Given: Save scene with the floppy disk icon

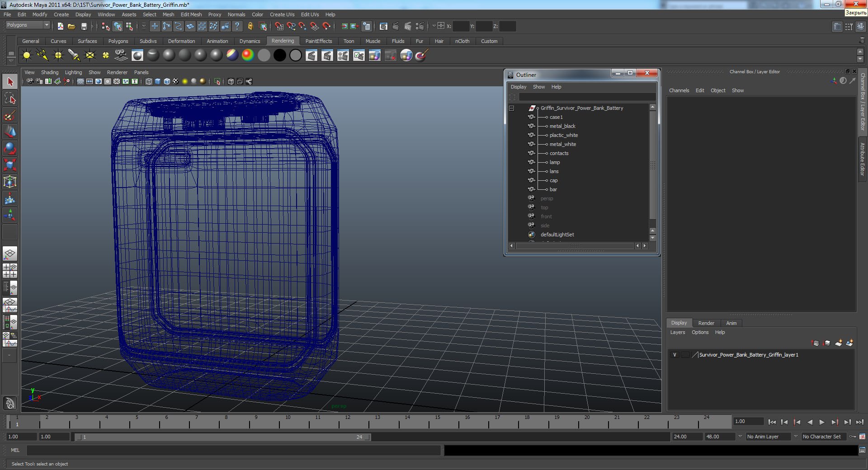Looking at the screenshot, I should coord(84,26).
